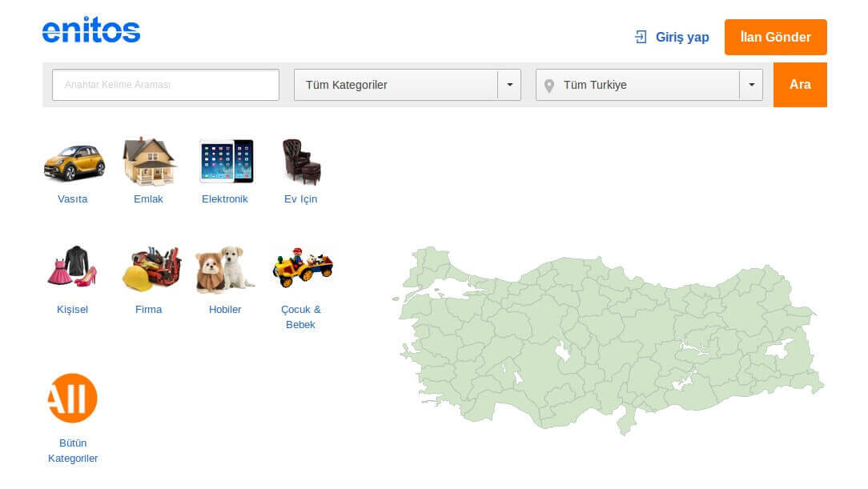The width and height of the screenshot is (868, 489).
Task: Follow the Giriş yap link
Action: pos(682,37)
